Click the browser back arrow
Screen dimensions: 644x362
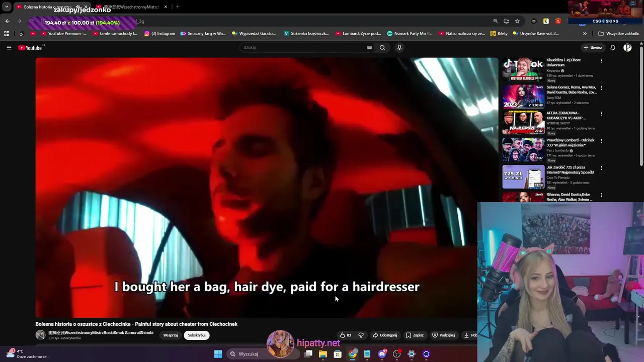[7, 21]
